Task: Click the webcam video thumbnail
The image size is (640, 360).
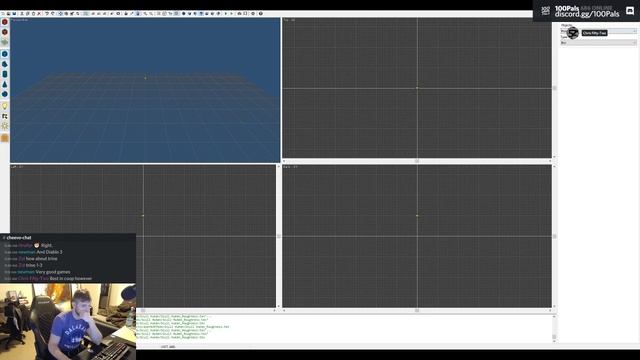Action: pyautogui.click(x=68, y=322)
